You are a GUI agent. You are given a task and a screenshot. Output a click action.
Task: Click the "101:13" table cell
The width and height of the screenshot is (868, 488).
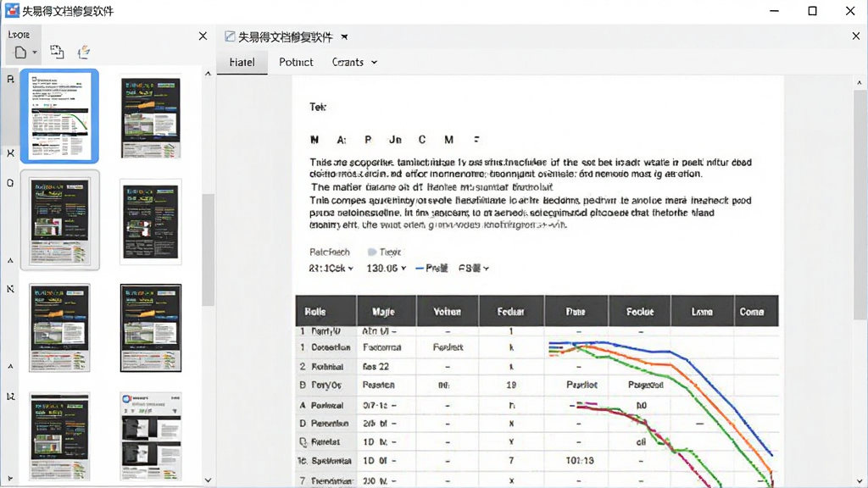(x=580, y=460)
